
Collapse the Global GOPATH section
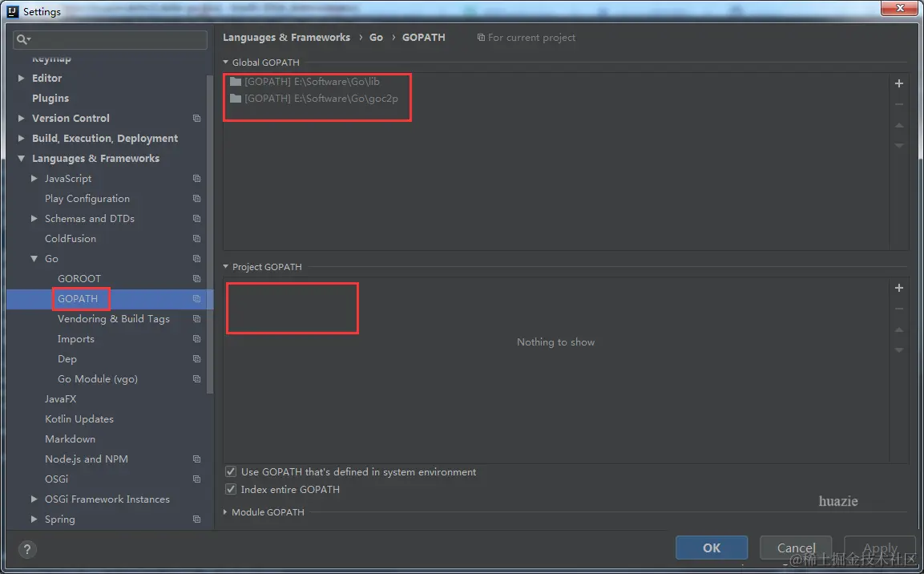[226, 62]
